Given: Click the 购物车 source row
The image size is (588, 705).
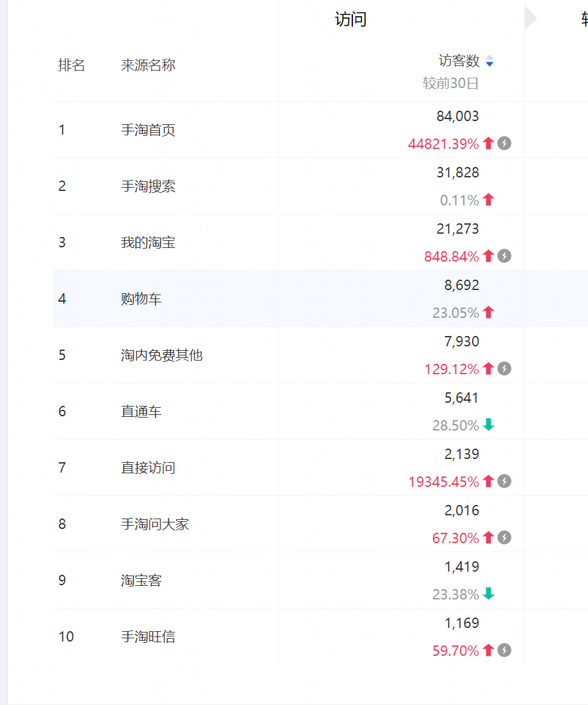Looking at the screenshot, I should click(x=141, y=299).
